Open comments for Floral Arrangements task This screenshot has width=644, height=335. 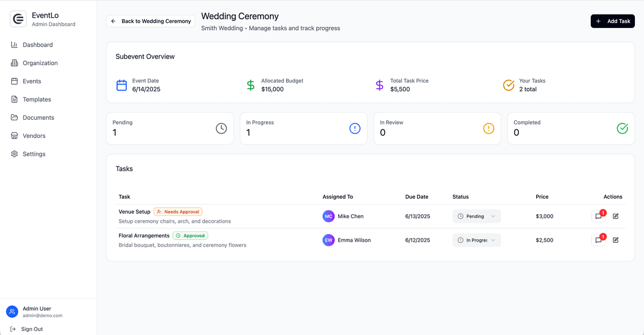tap(598, 241)
